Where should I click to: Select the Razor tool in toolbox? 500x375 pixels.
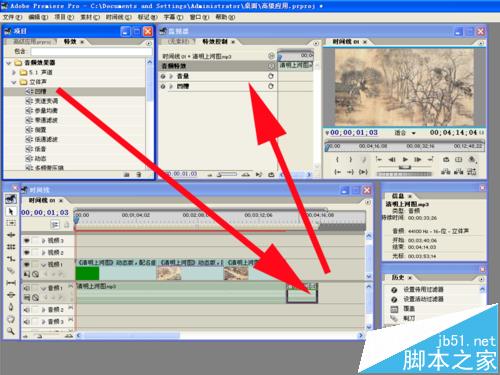coord(11,271)
